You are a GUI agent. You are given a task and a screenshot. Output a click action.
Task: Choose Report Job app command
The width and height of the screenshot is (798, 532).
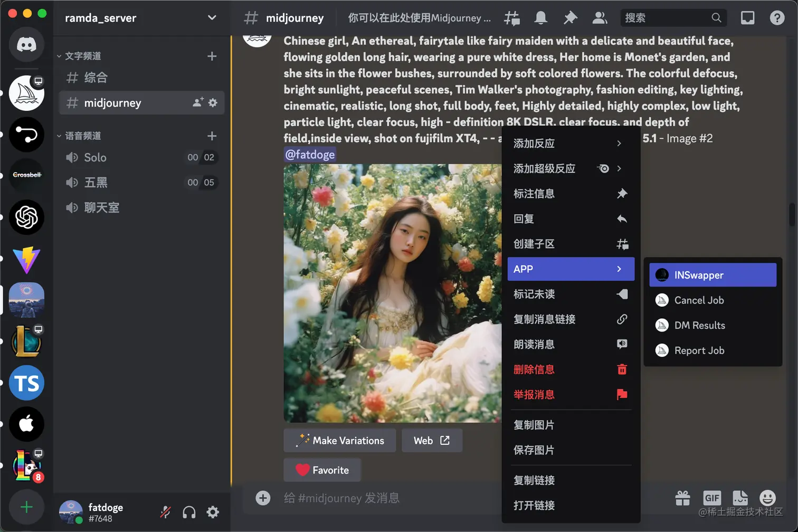[712, 350]
